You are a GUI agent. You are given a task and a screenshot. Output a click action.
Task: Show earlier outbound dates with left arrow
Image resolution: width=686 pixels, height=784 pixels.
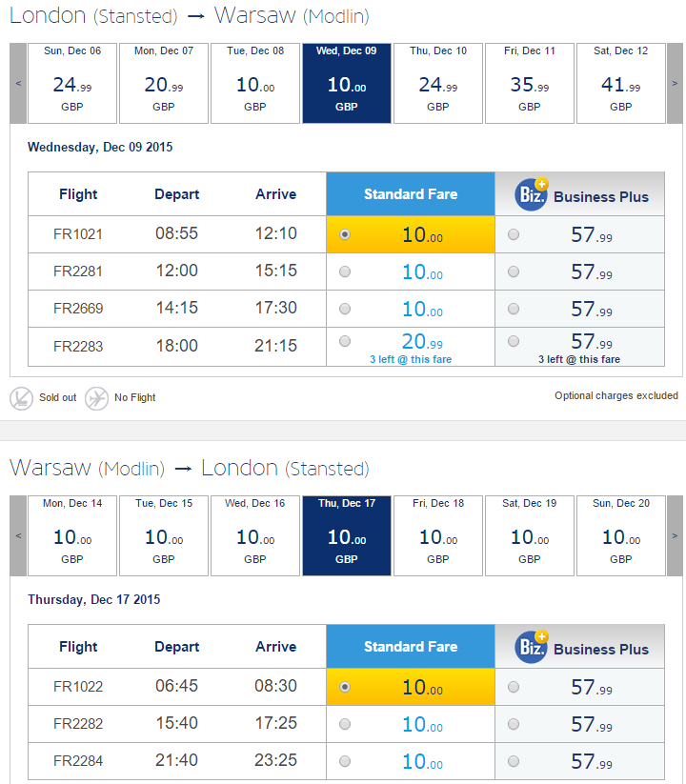click(x=18, y=83)
